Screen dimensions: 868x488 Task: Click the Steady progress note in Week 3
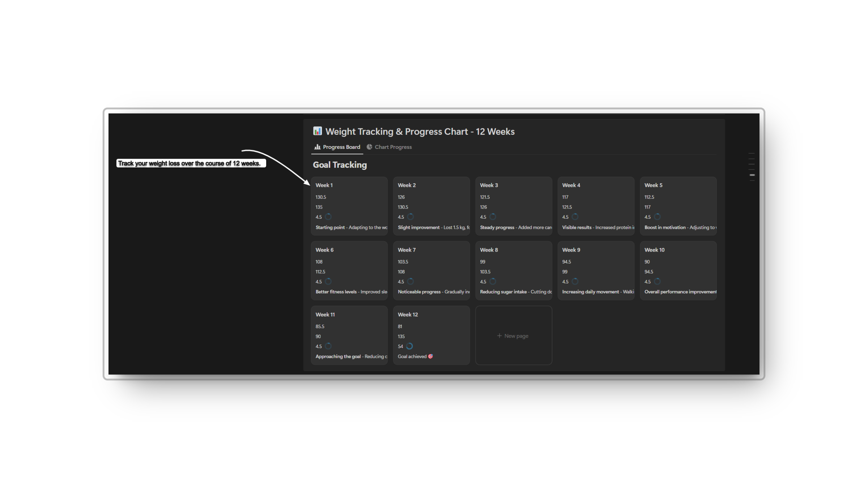pyautogui.click(x=516, y=227)
